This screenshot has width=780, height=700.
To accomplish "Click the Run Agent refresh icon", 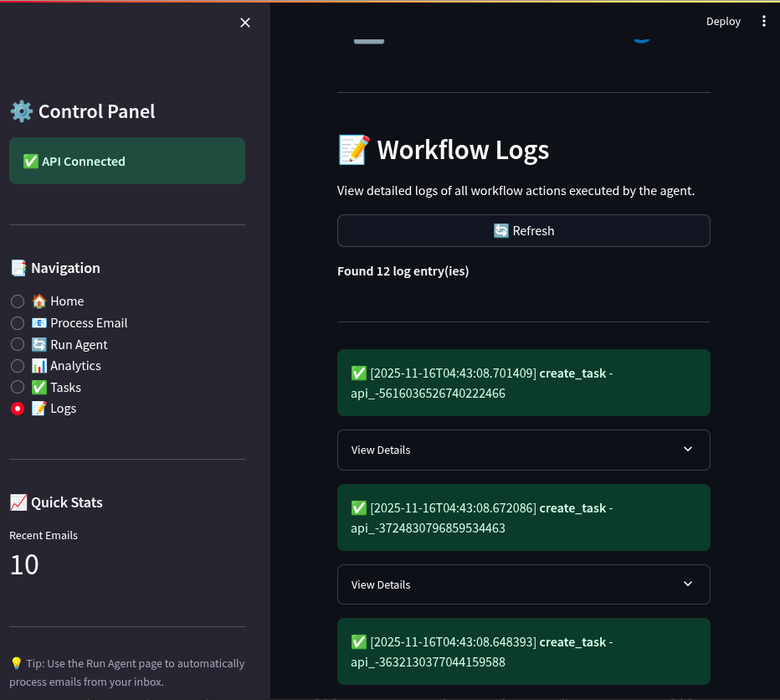I will coord(38,344).
